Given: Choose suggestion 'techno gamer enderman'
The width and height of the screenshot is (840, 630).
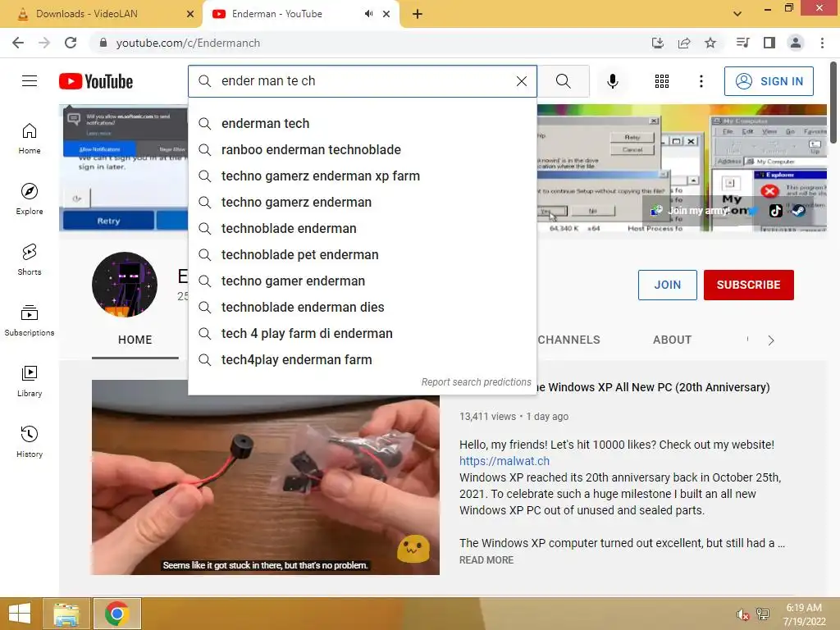Looking at the screenshot, I should pyautogui.click(x=362, y=281).
